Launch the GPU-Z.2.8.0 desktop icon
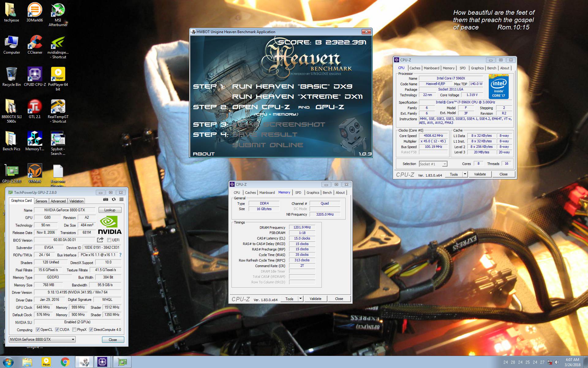588x368 pixels. click(x=11, y=174)
